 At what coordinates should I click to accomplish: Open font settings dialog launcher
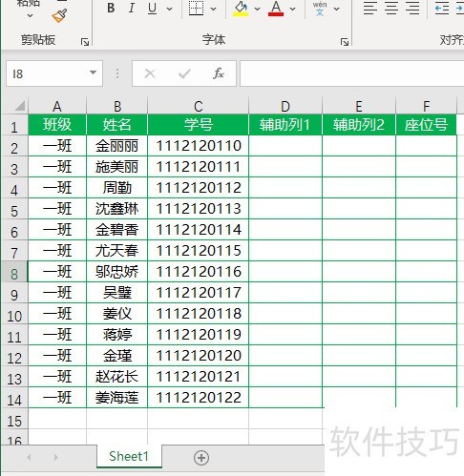(345, 42)
